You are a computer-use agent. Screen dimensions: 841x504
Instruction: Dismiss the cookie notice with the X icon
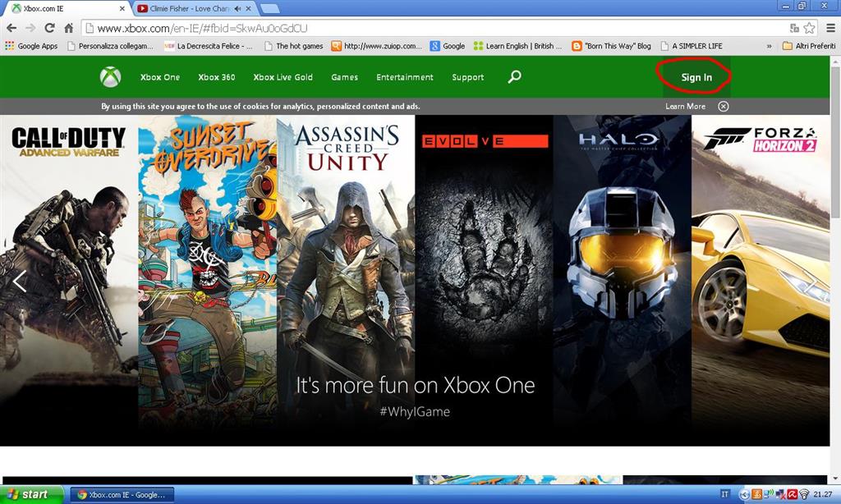click(723, 106)
